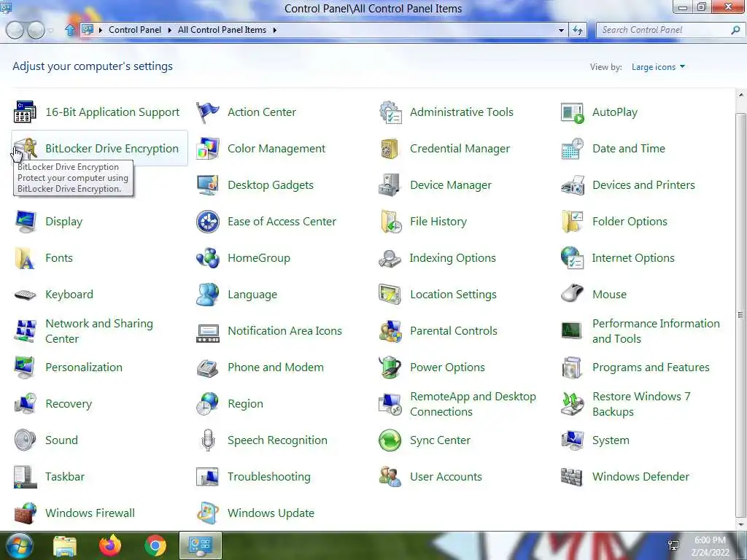Viewport: 747px width, 560px height.
Task: Click the AutoPlay icon
Action: click(572, 112)
